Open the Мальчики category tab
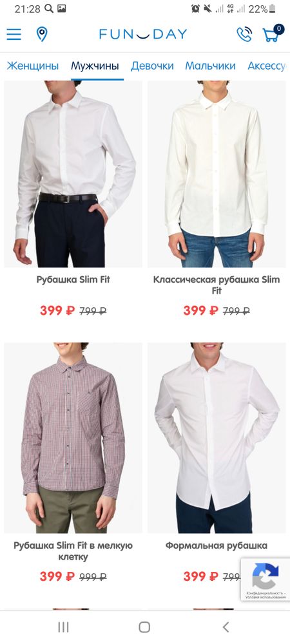The width and height of the screenshot is (290, 644). pos(210,66)
